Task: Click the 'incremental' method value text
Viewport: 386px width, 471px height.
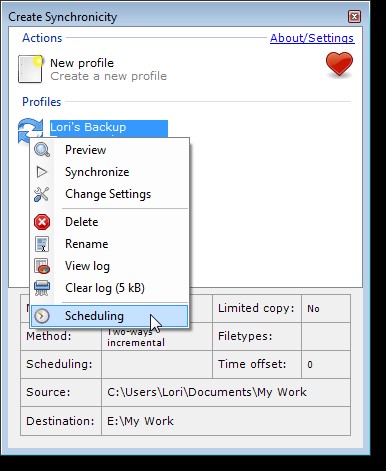Action: click(x=136, y=343)
